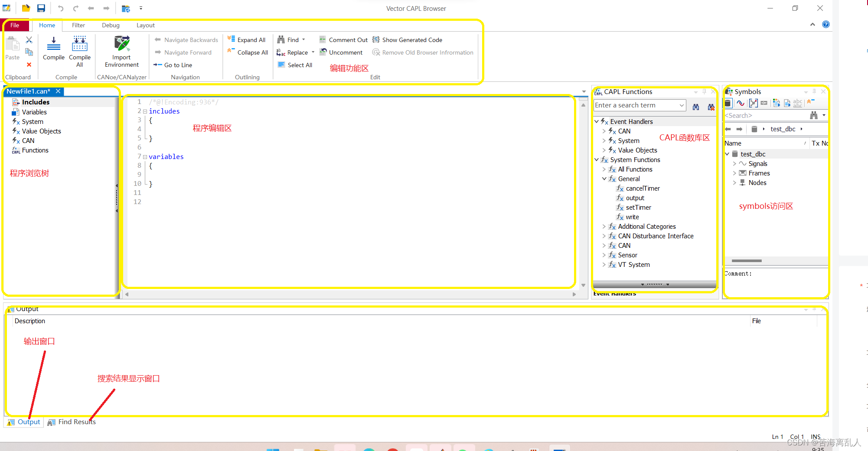The width and height of the screenshot is (868, 451).
Task: Collapse the includes code block at line 2
Action: coord(145,111)
